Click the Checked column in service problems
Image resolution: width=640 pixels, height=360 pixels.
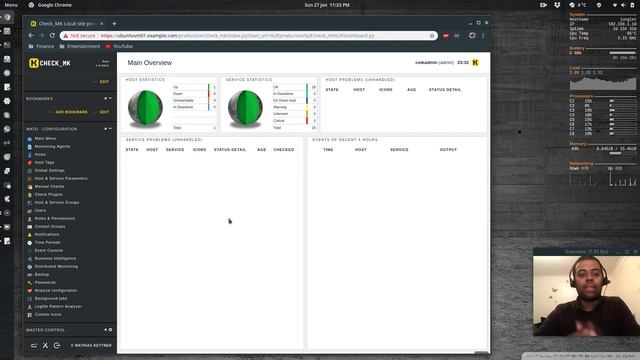click(284, 150)
